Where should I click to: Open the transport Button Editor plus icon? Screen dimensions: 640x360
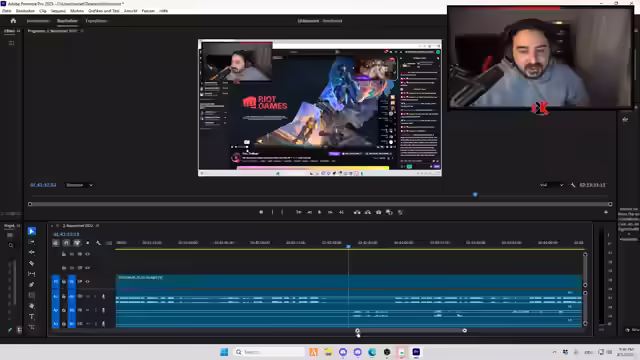[606, 212]
